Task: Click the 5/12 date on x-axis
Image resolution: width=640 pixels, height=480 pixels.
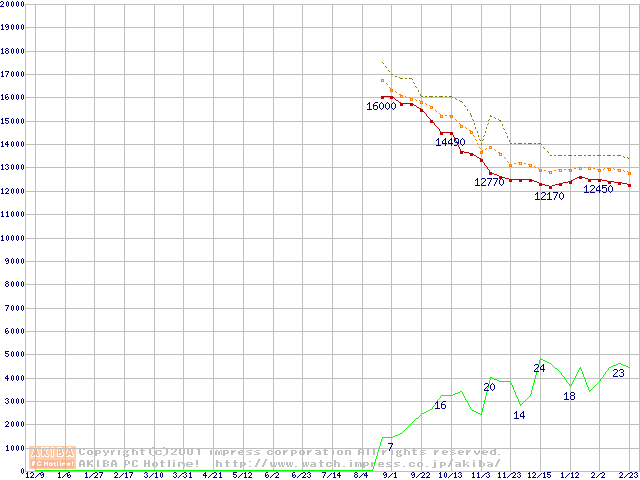Action: (242, 475)
